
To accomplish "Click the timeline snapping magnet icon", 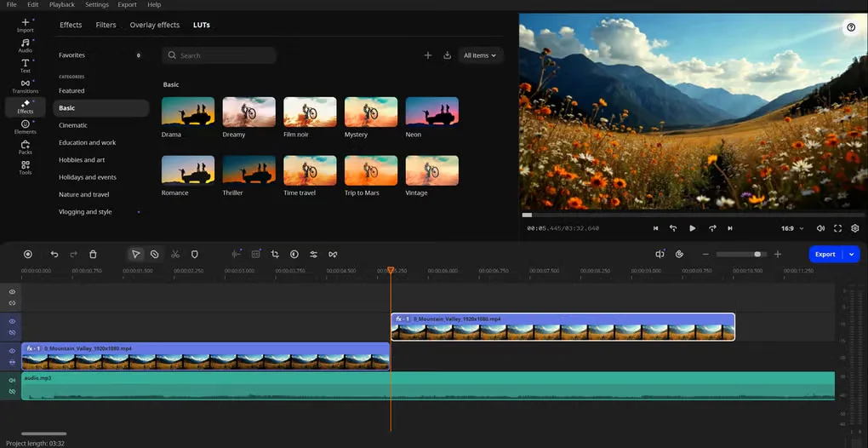I will [679, 254].
